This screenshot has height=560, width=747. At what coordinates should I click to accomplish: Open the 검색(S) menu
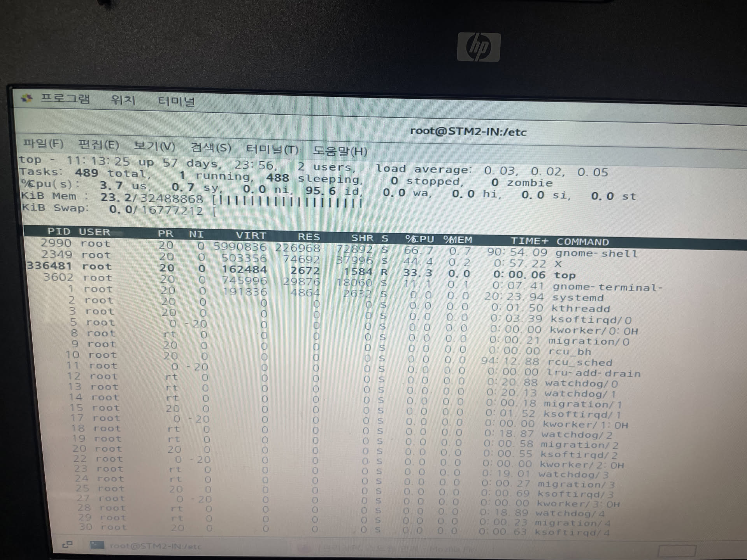211,148
